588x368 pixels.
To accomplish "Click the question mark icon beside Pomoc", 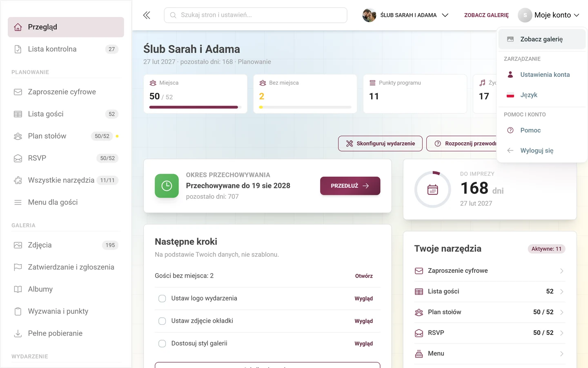I will 510,130.
